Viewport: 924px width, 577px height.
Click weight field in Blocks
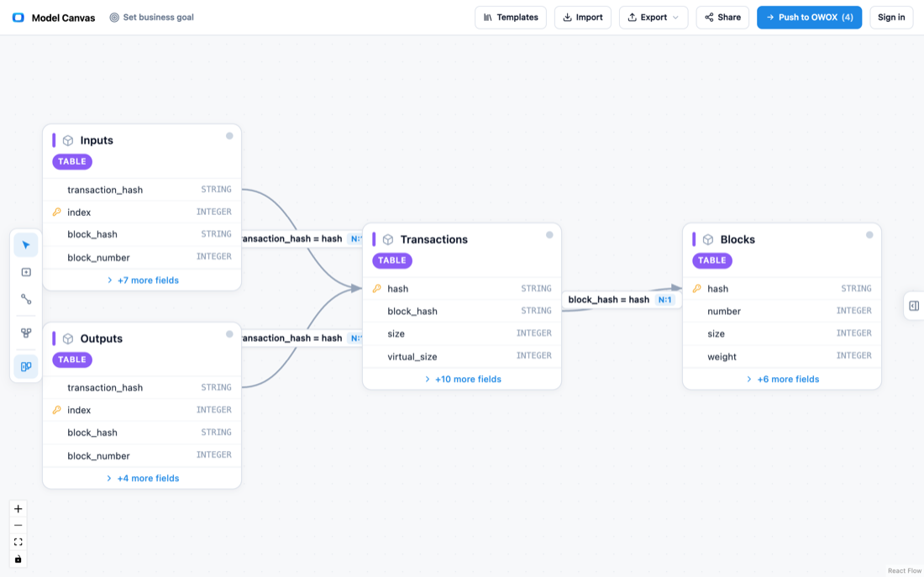(x=782, y=356)
